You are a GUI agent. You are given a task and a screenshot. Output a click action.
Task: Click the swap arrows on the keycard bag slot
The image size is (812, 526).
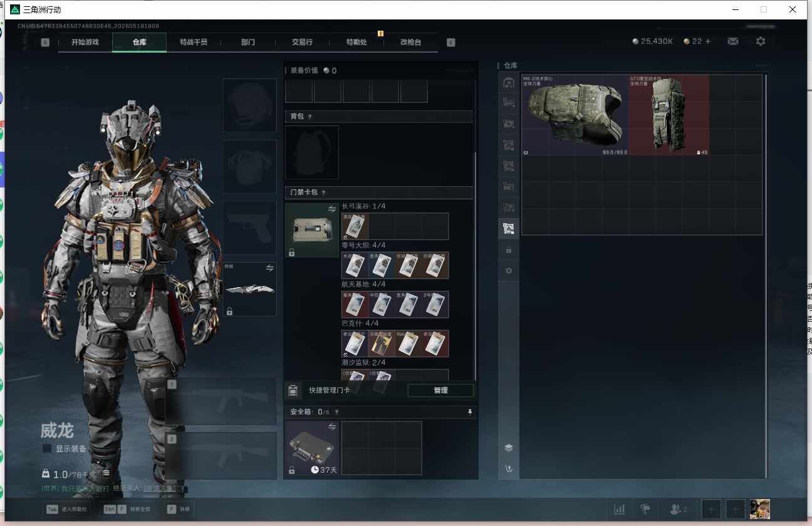pos(332,209)
